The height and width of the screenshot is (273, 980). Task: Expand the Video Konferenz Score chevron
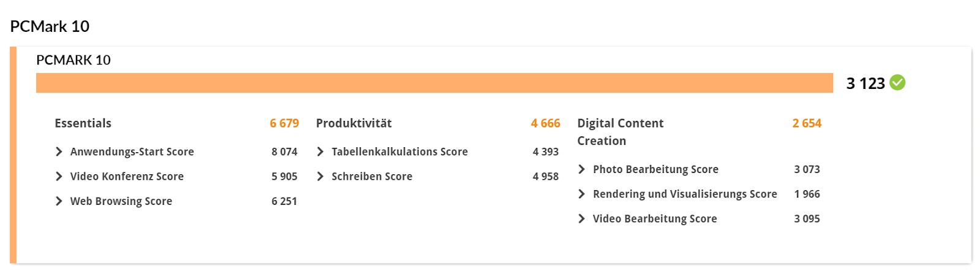tap(59, 176)
